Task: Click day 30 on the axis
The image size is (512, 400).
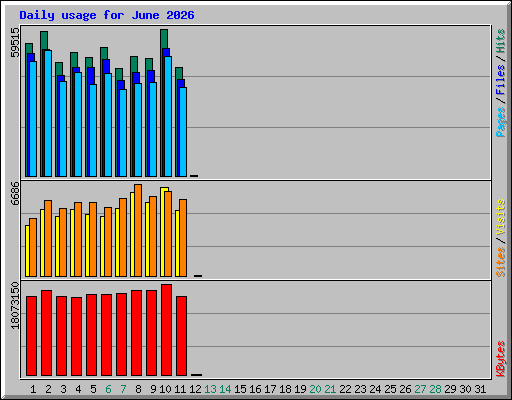Action: pyautogui.click(x=465, y=389)
